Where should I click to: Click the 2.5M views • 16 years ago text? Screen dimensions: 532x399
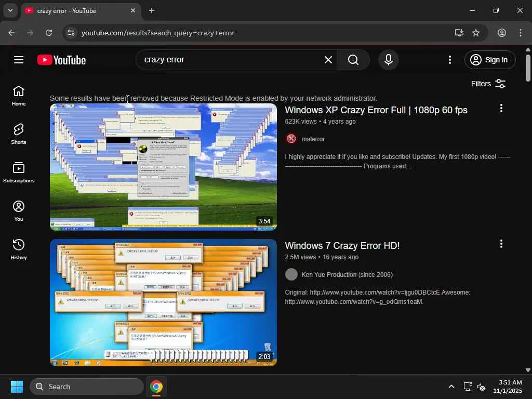click(x=322, y=257)
